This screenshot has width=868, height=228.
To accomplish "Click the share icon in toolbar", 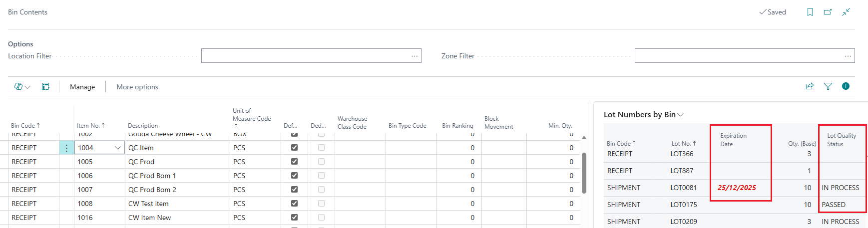I will point(810,86).
